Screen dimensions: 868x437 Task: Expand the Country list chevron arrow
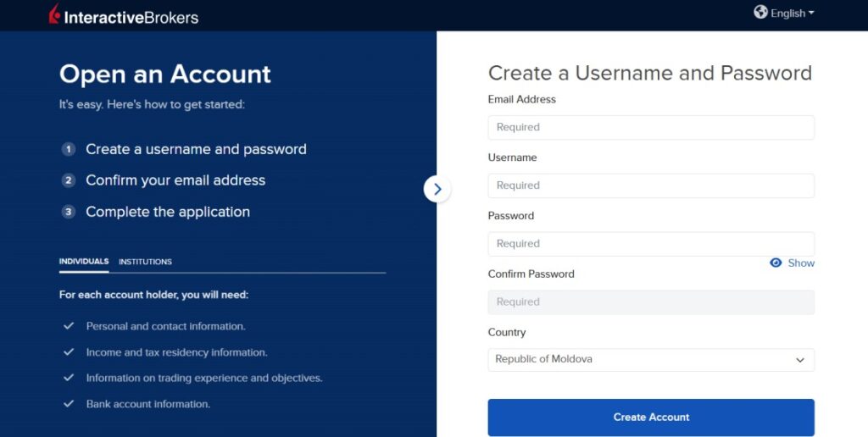coord(800,360)
